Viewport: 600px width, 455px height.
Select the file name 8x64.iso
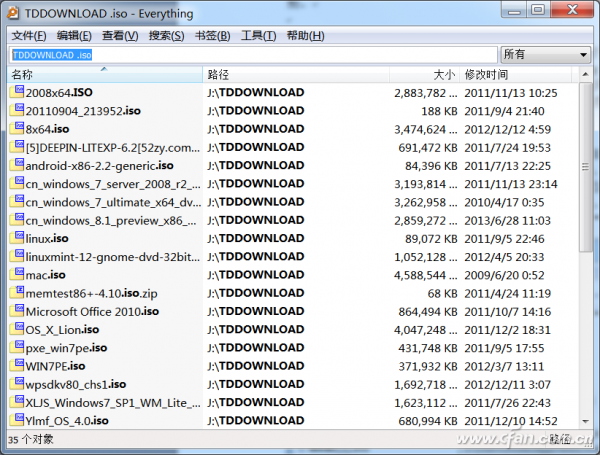(47, 129)
